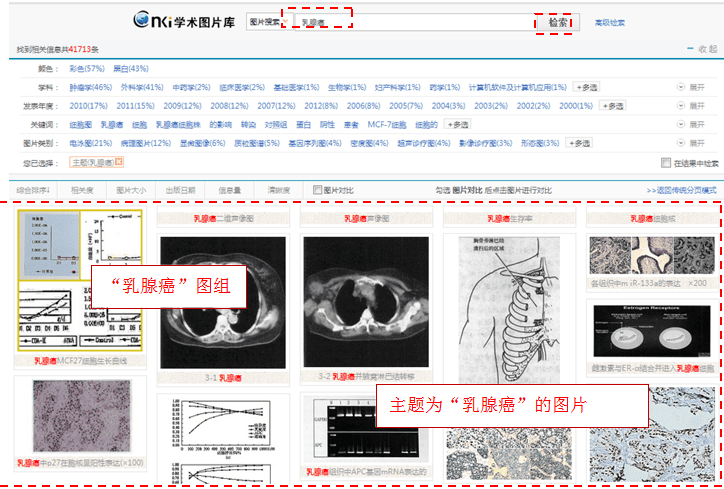
Task: Open the miR-133a expression ×200 thumbnail
Action: coord(652,255)
